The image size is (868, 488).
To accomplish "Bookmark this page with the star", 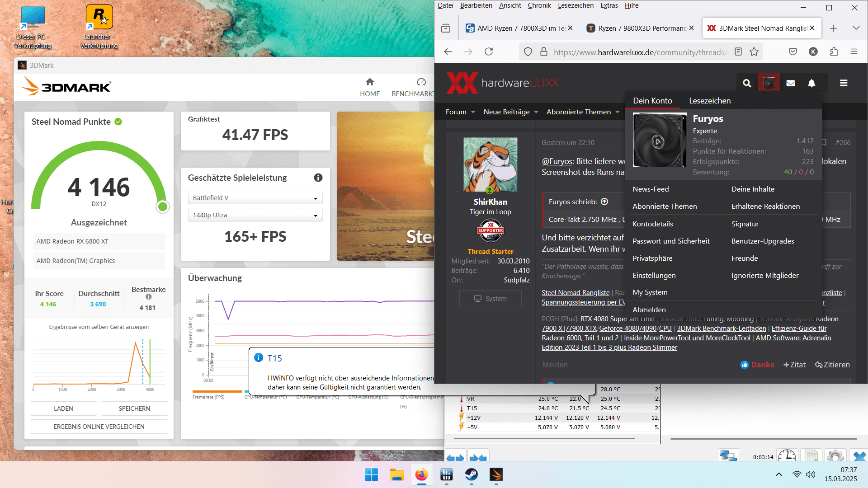I will 754,52.
